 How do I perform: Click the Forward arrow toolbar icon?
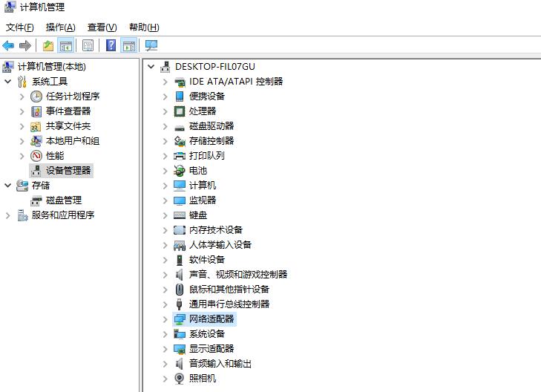pos(25,45)
